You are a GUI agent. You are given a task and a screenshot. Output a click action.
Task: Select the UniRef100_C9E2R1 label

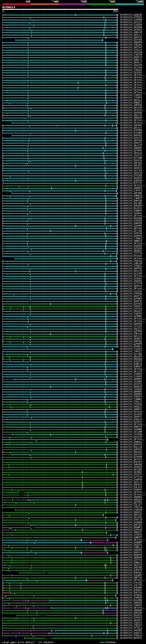coord(131,45)
